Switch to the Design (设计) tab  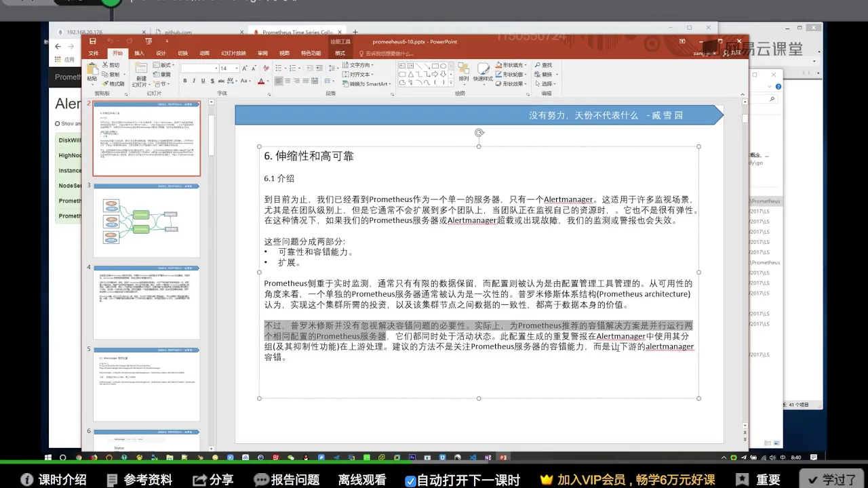point(161,53)
